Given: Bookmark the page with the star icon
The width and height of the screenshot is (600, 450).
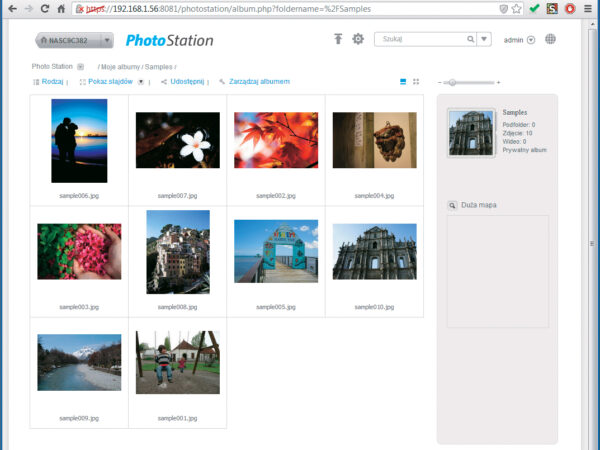Looking at the screenshot, I should coord(516,8).
